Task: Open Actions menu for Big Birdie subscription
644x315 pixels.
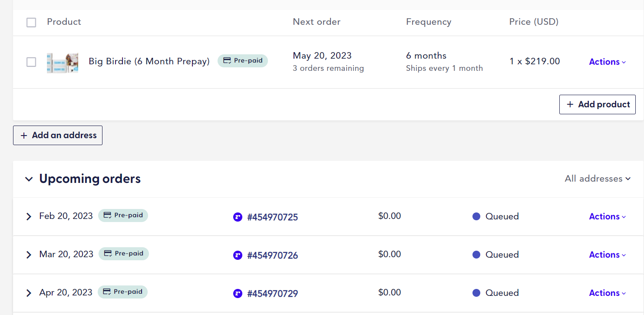Action: [607, 62]
